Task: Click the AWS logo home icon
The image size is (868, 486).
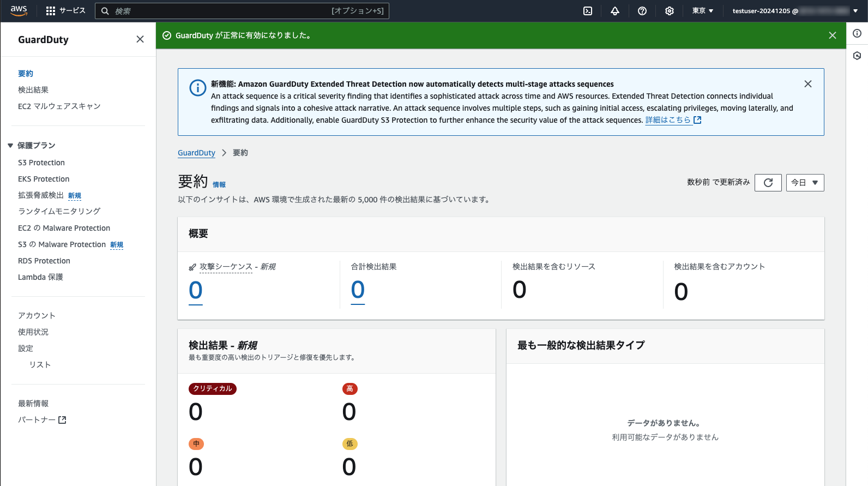Action: tap(19, 11)
